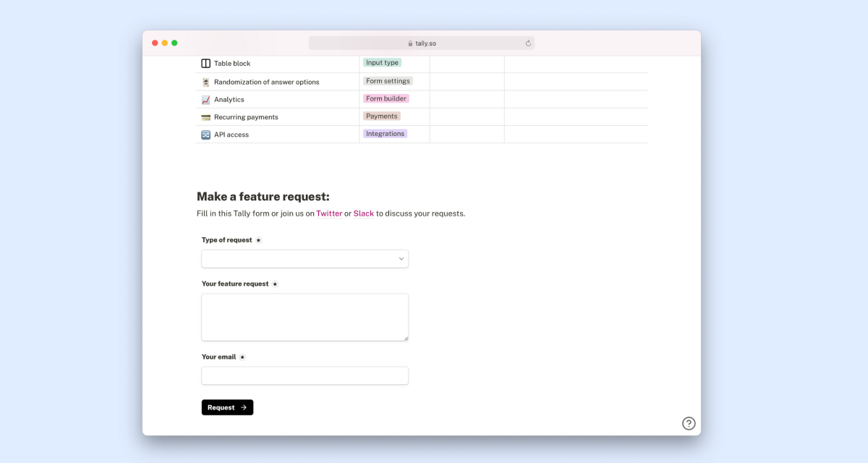
Task: Open the Type of request dropdown
Action: 305,258
